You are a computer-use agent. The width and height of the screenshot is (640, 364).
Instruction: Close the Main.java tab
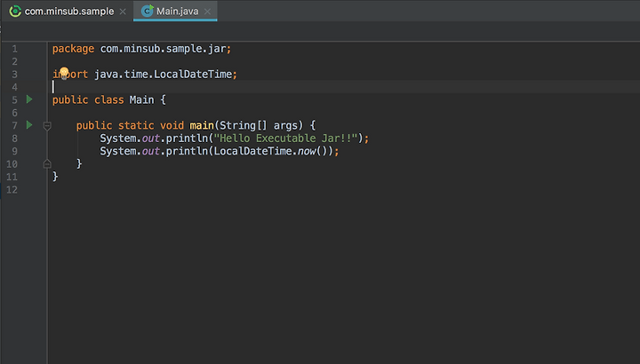pos(207,12)
